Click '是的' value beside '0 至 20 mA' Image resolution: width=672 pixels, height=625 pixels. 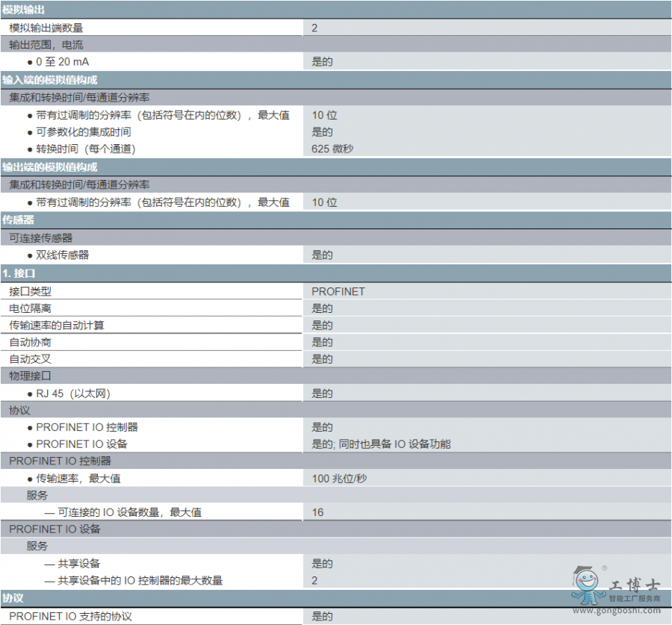[x=322, y=62]
